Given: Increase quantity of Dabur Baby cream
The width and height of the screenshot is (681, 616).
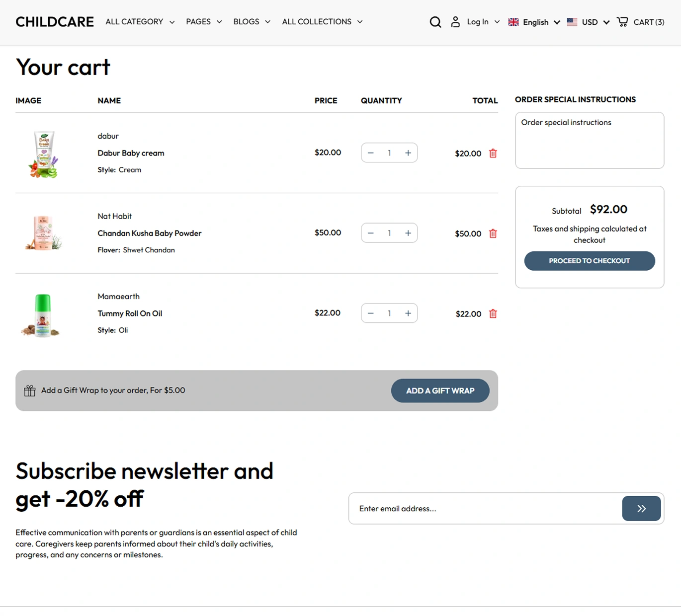Looking at the screenshot, I should pyautogui.click(x=408, y=153).
